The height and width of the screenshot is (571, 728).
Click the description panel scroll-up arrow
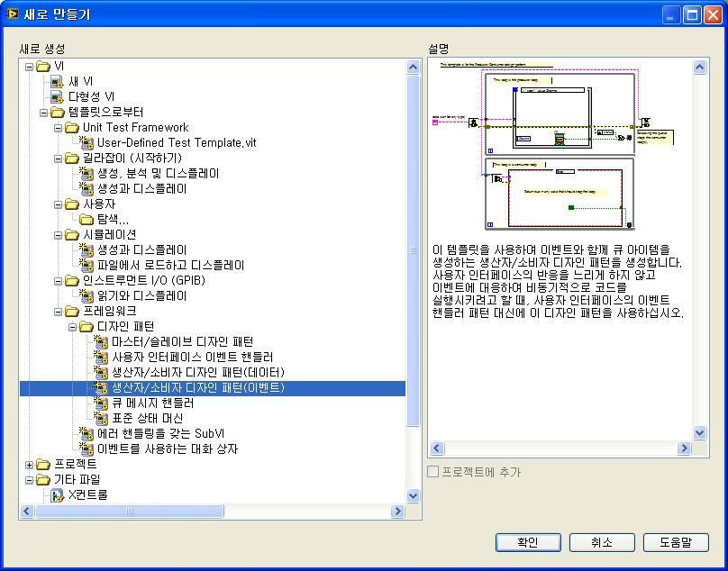pyautogui.click(x=700, y=68)
